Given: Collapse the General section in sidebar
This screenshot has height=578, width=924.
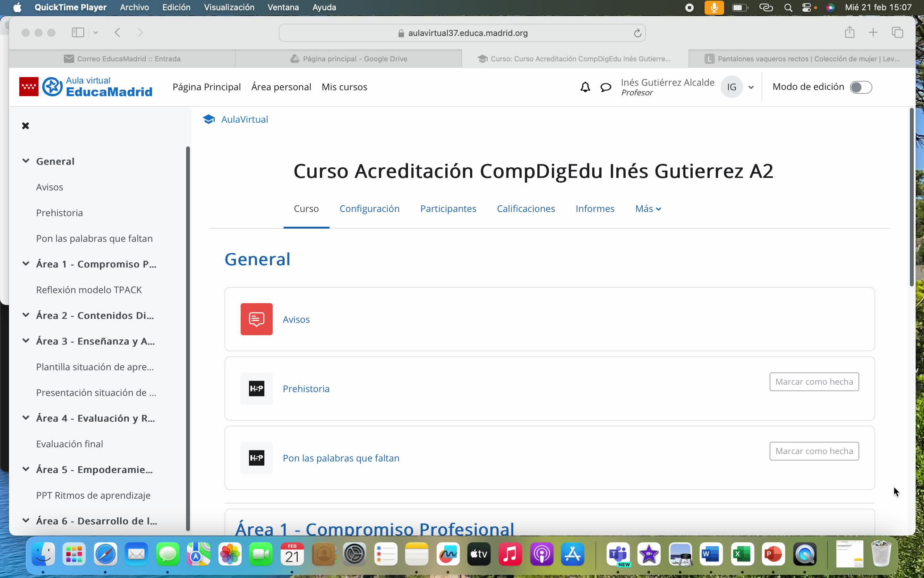Looking at the screenshot, I should pyautogui.click(x=26, y=161).
